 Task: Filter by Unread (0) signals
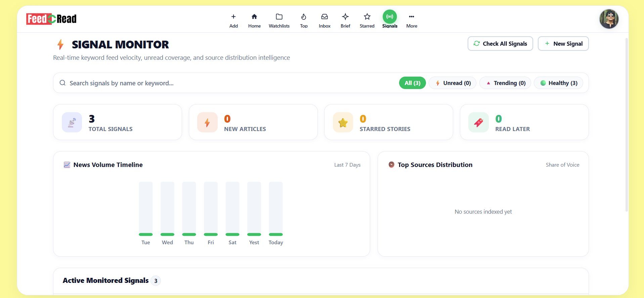[453, 83]
